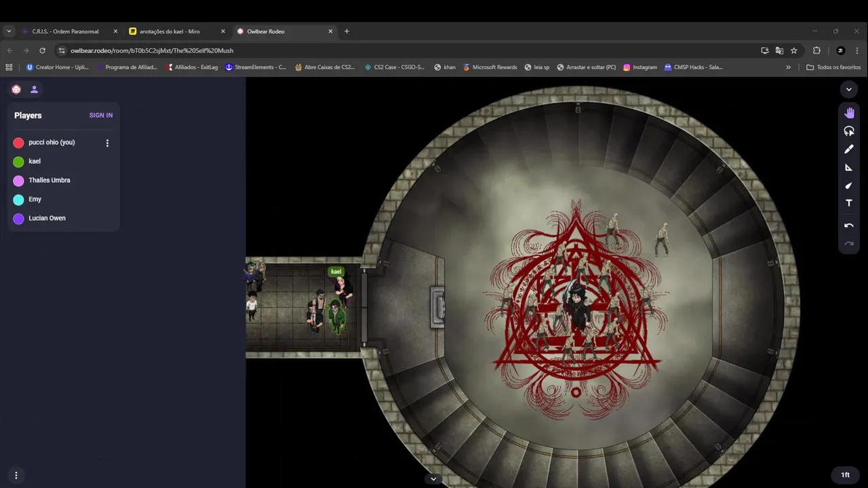Open CMSP Hacks - Sala... bookmark
The image size is (868, 488).
(x=693, y=67)
